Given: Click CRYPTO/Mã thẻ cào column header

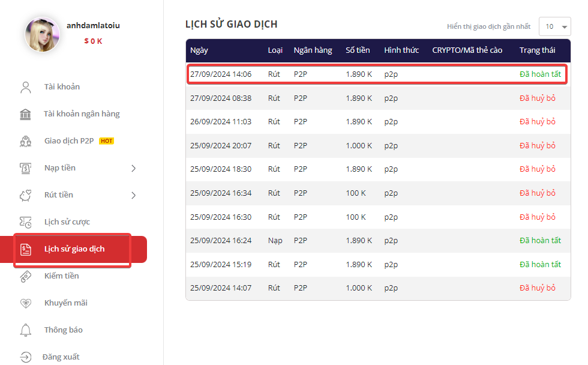Looking at the screenshot, I should point(467,50).
